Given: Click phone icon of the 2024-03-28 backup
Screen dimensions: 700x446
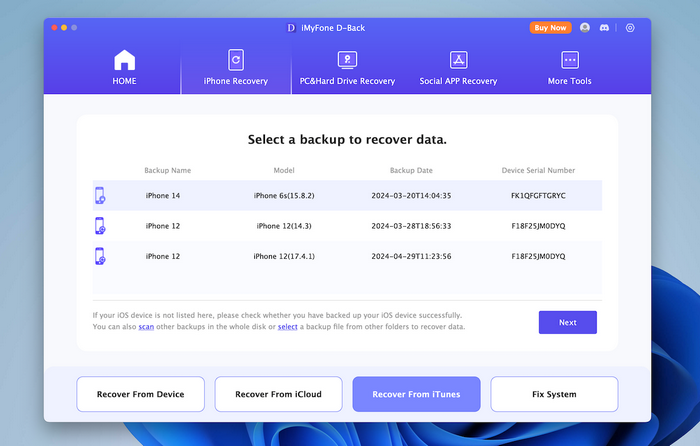Looking at the screenshot, I should click(100, 226).
